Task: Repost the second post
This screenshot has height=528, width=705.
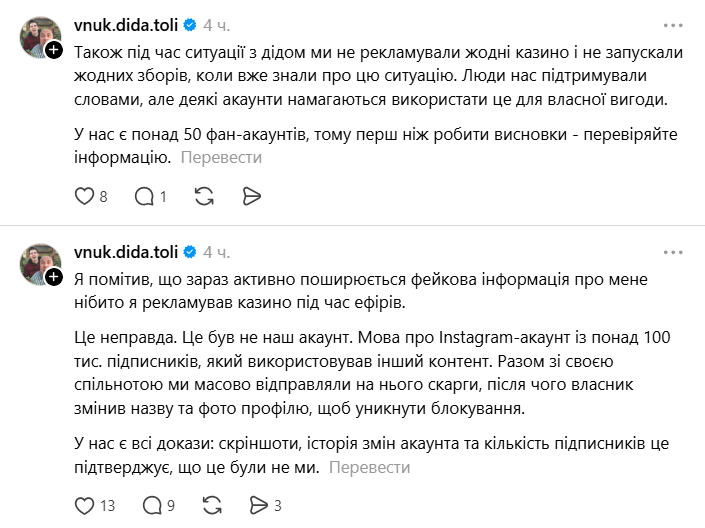Action: pos(211,505)
